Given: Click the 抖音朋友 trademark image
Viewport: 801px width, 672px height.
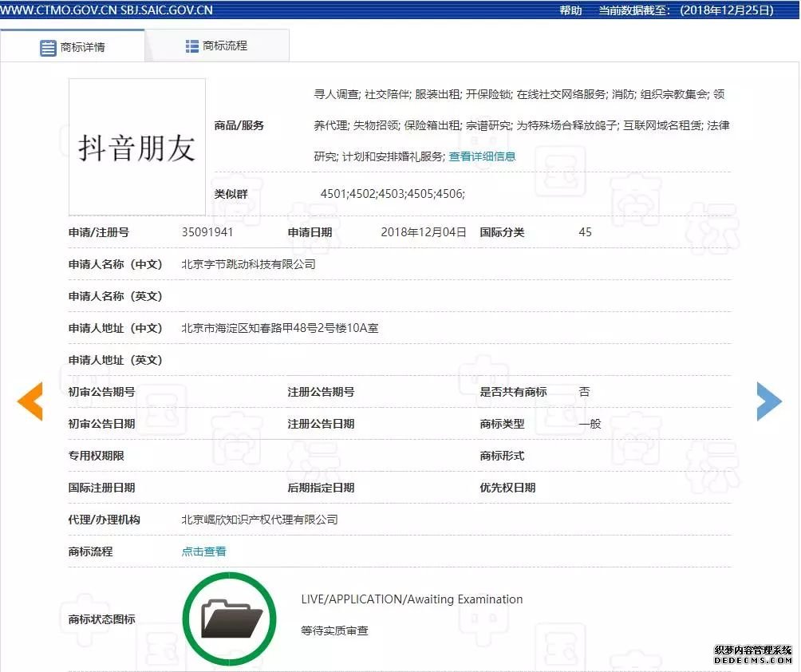Looking at the screenshot, I should (x=137, y=147).
